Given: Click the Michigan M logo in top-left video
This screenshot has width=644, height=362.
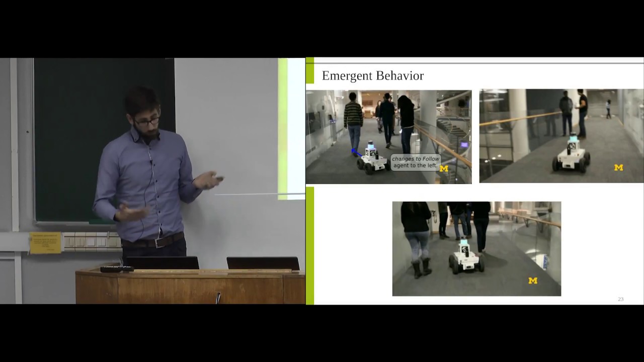Looking at the screenshot, I should click(444, 169).
